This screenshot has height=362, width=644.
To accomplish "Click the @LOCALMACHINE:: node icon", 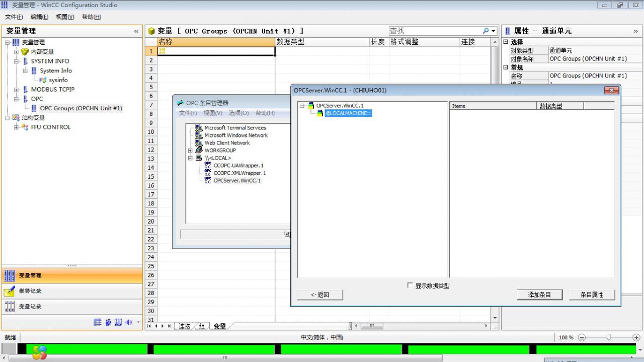I will (320, 113).
